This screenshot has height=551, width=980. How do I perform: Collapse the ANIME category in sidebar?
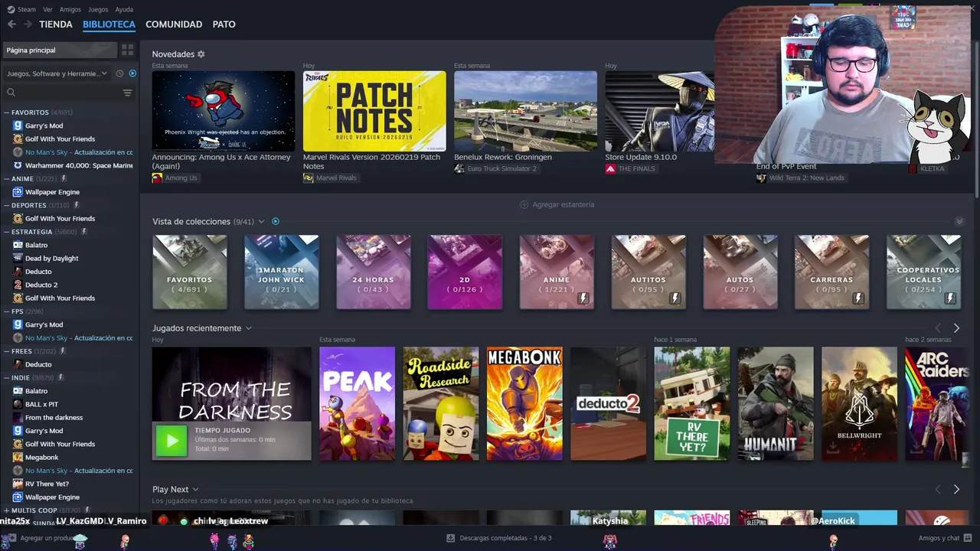pos(6,178)
